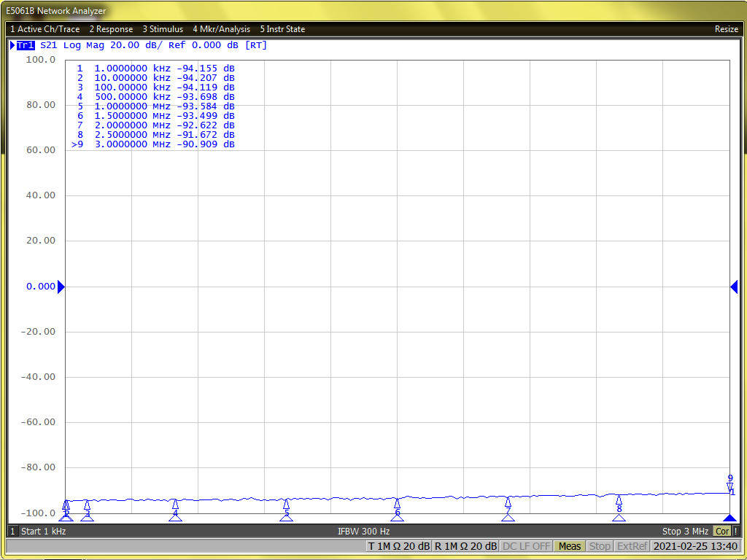Click the Resize button
This screenshot has height=560, width=747.
[x=726, y=29]
